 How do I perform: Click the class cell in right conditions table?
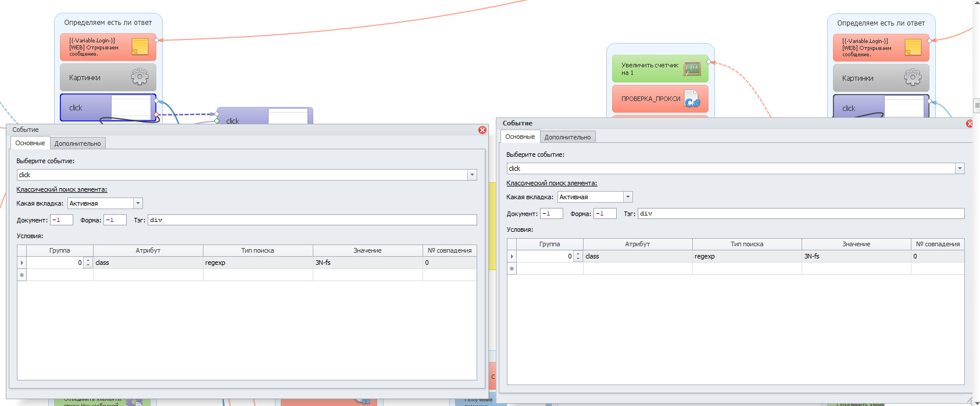[x=638, y=257]
